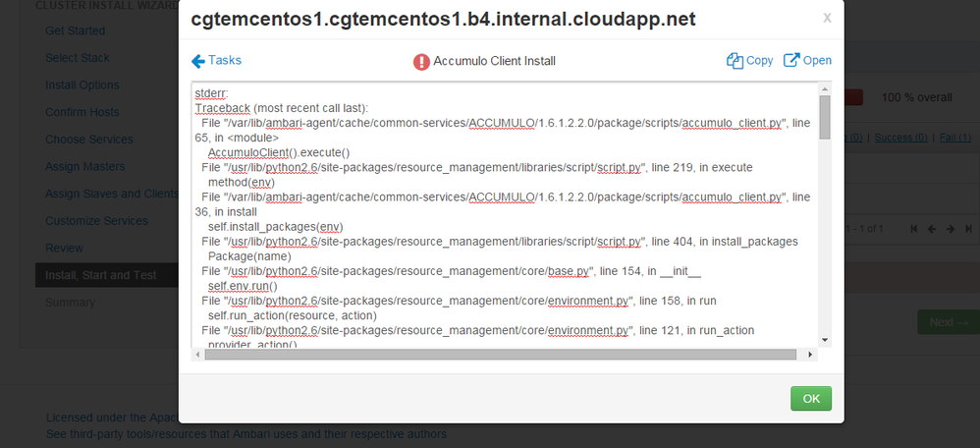
Task: Open the log in a new window with the Open icon
Action: [x=791, y=60]
